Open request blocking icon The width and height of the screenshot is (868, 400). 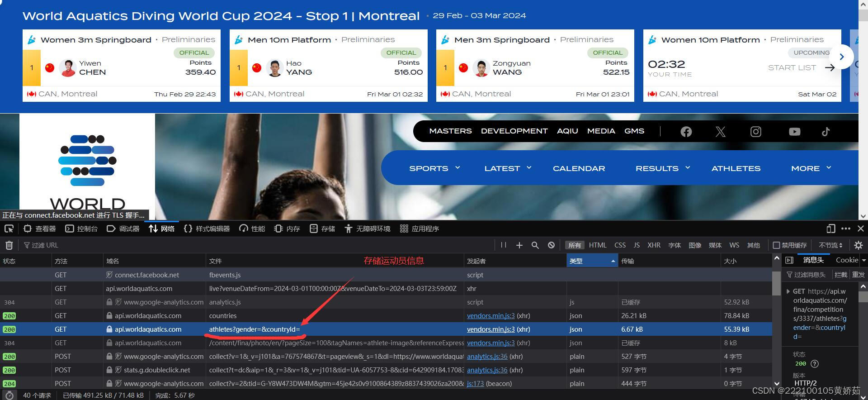click(x=551, y=245)
